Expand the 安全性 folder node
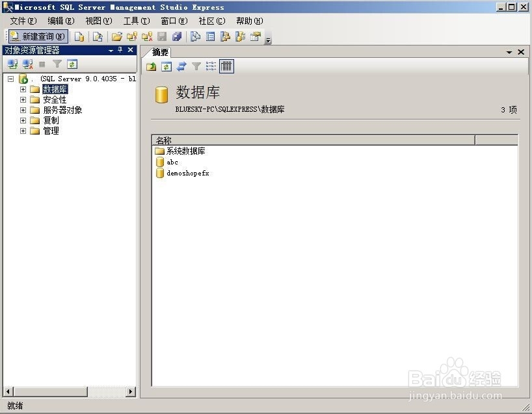Screen dimensions: 532x414 coord(23,99)
